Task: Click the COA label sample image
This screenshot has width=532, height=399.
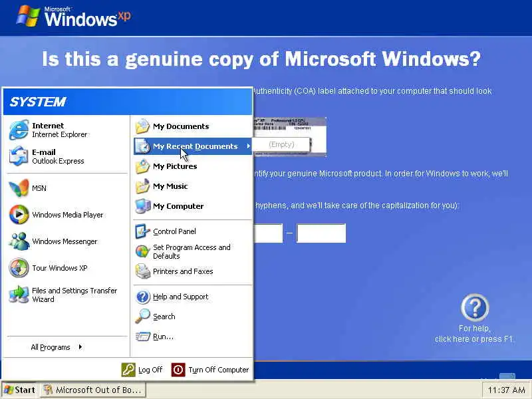Action: pyautogui.click(x=290, y=137)
